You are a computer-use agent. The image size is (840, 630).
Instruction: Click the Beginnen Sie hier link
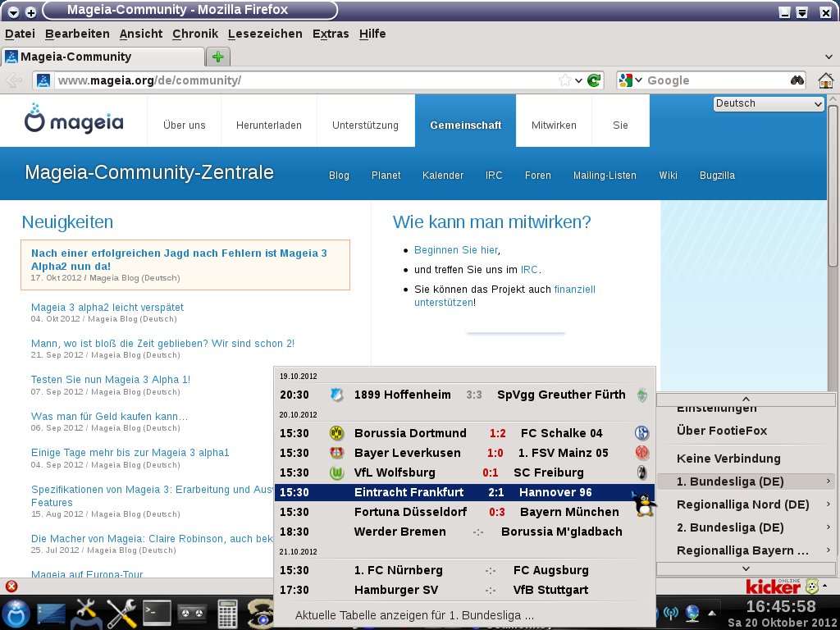tap(456, 250)
